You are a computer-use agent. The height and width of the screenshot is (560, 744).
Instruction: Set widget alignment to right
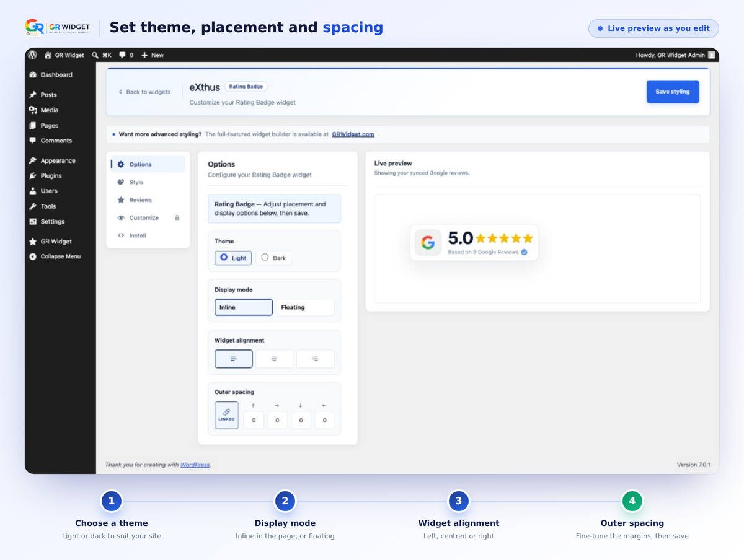(x=315, y=359)
